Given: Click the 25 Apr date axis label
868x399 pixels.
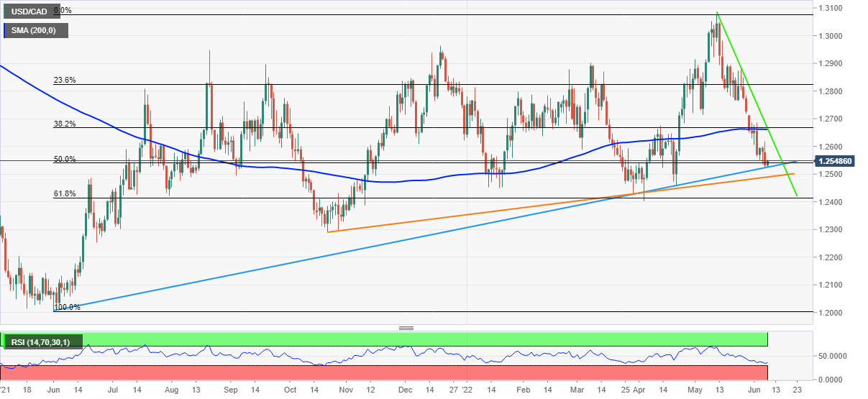Looking at the screenshot, I should tap(635, 390).
